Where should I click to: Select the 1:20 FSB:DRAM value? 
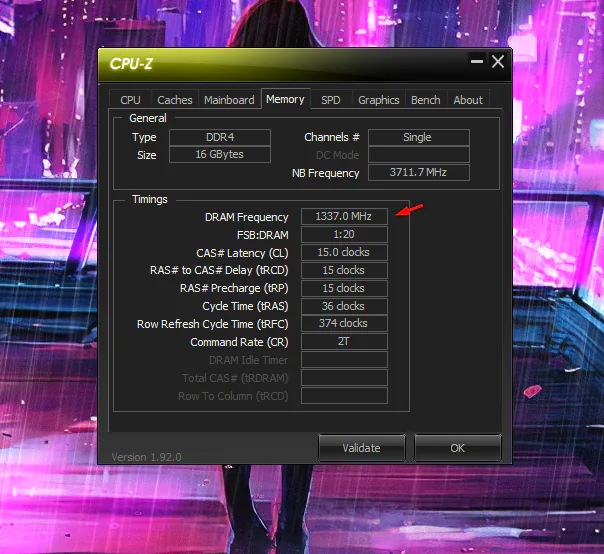point(344,234)
